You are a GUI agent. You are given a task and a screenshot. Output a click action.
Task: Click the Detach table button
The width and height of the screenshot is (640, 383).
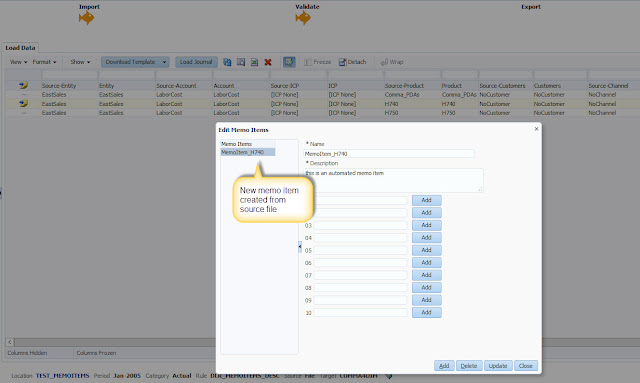point(352,62)
